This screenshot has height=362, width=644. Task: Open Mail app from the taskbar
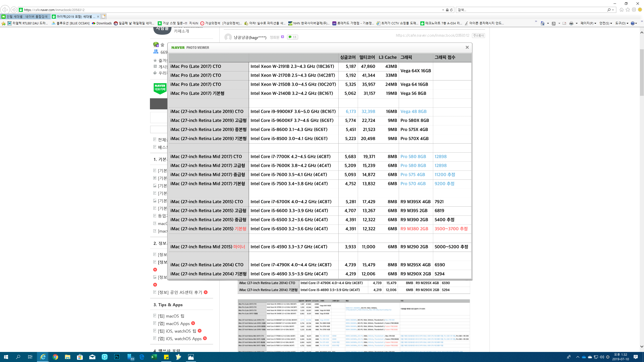(x=92, y=357)
